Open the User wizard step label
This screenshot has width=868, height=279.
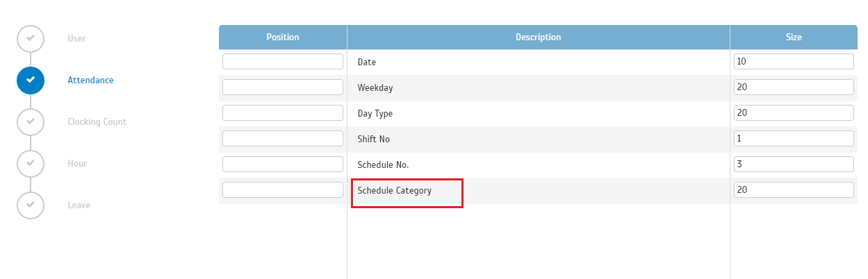(76, 38)
